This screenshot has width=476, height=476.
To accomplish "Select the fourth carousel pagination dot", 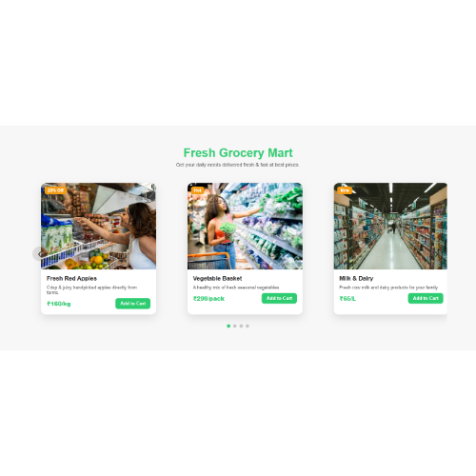I will click(x=248, y=326).
